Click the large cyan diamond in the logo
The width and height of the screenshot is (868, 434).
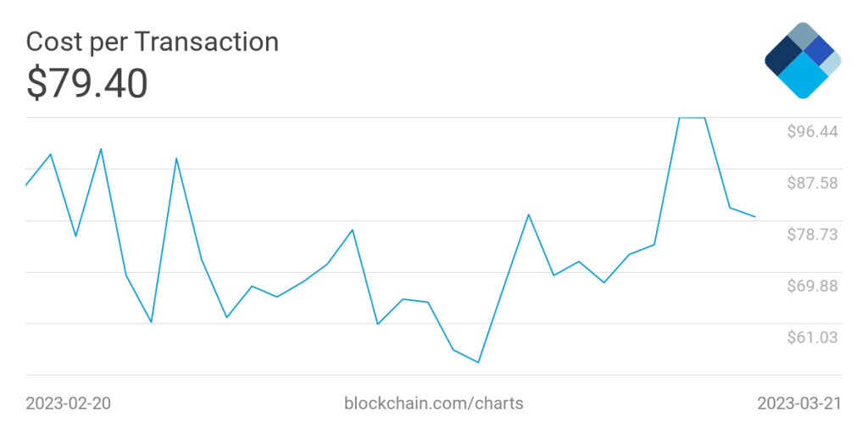(802, 80)
